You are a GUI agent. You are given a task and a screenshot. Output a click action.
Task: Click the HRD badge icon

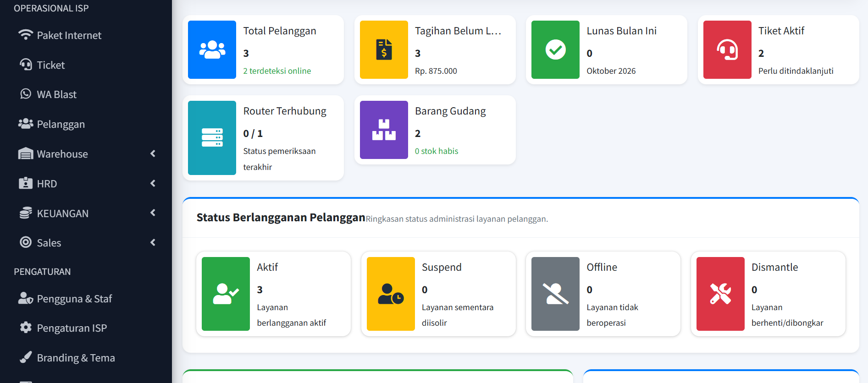pyautogui.click(x=26, y=183)
